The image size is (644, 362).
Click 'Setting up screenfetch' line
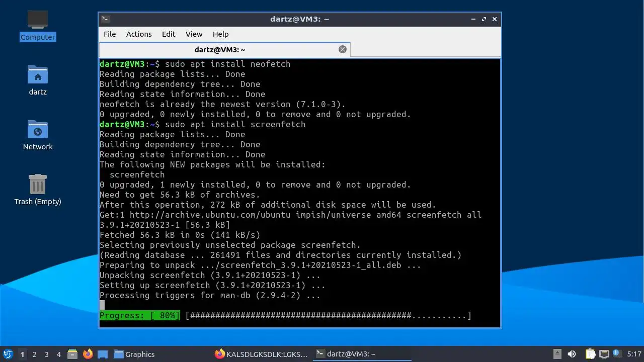tap(213, 285)
